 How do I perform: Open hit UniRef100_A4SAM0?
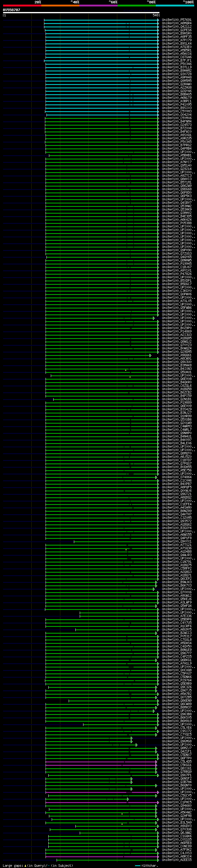coord(176,507)
